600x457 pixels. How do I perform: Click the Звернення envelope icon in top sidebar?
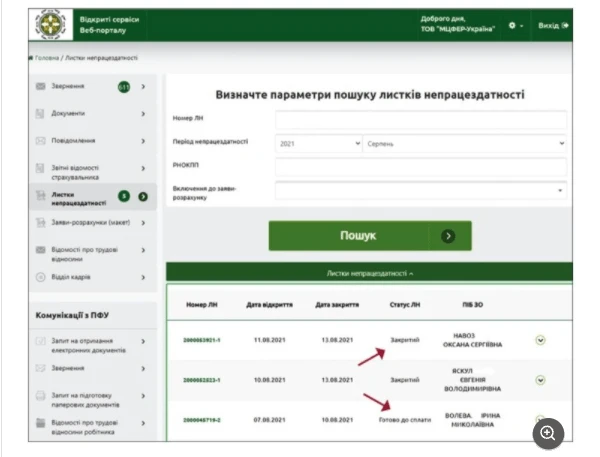pyautogui.click(x=41, y=86)
